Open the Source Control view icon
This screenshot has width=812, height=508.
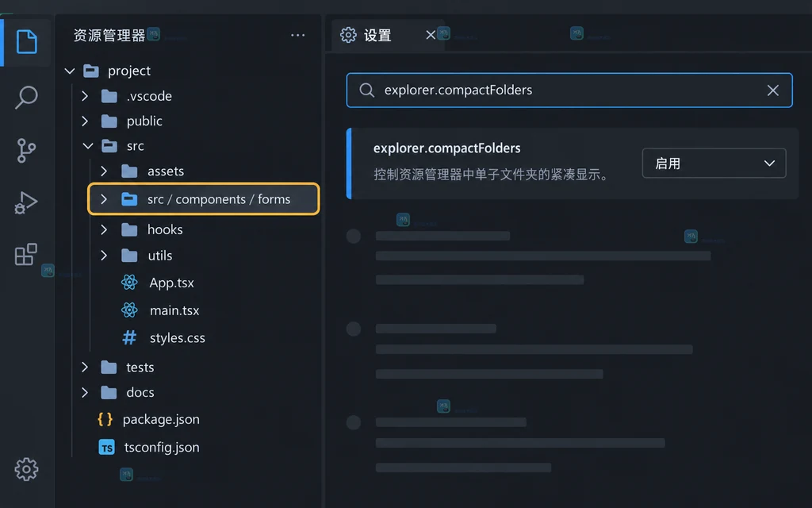point(26,150)
